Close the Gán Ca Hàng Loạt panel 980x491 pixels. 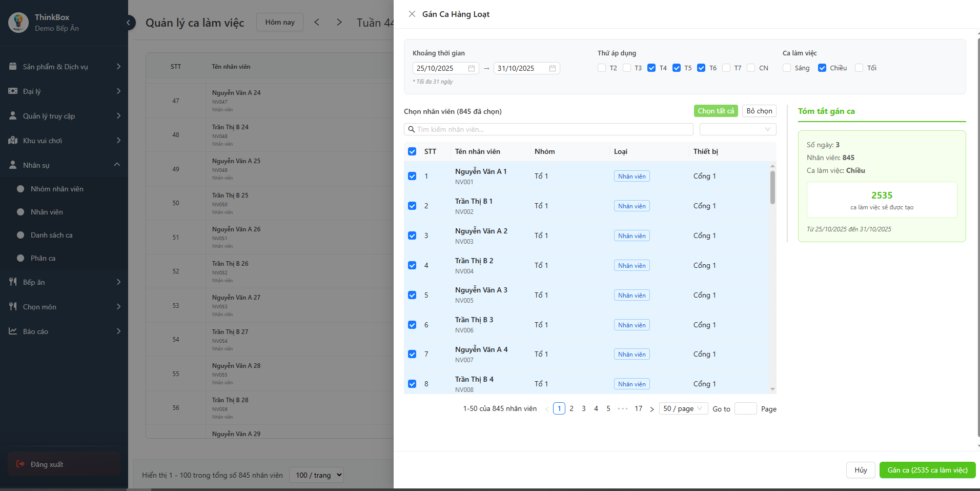pyautogui.click(x=412, y=14)
